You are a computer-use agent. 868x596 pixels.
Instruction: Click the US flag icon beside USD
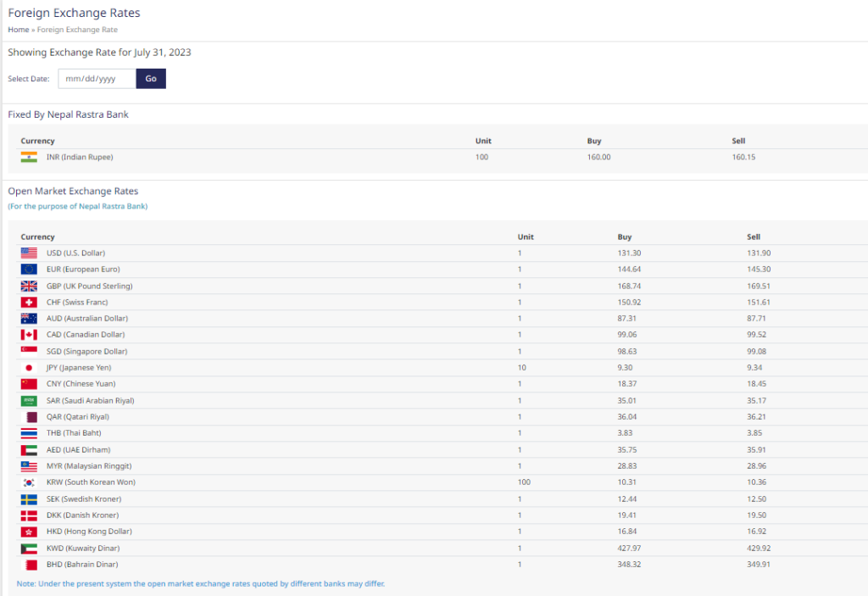pos(29,253)
